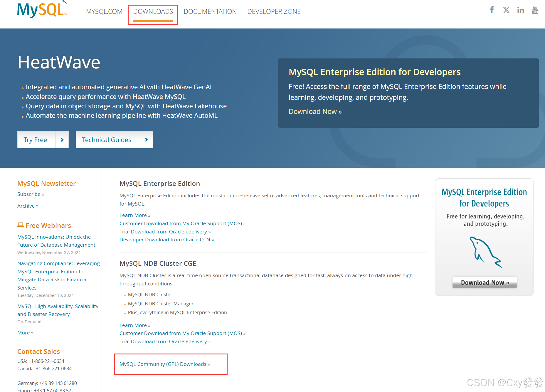Click the MySQL Enterprise Edition for Developers heading

point(375,72)
